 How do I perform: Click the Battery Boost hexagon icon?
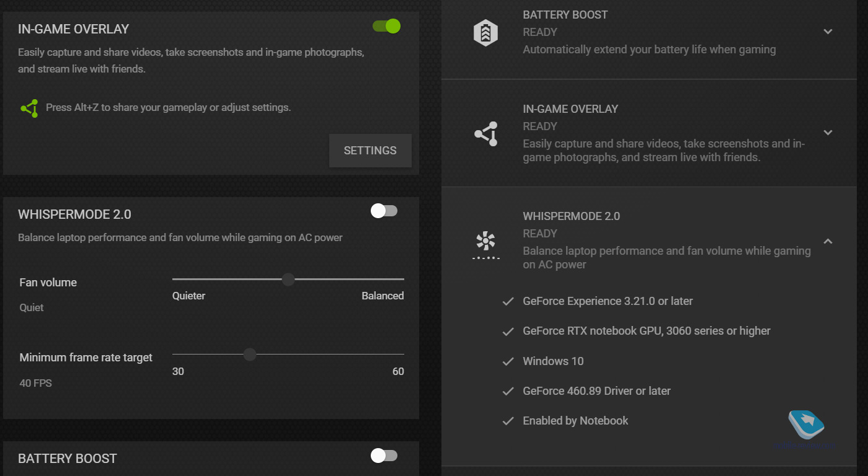[485, 32]
